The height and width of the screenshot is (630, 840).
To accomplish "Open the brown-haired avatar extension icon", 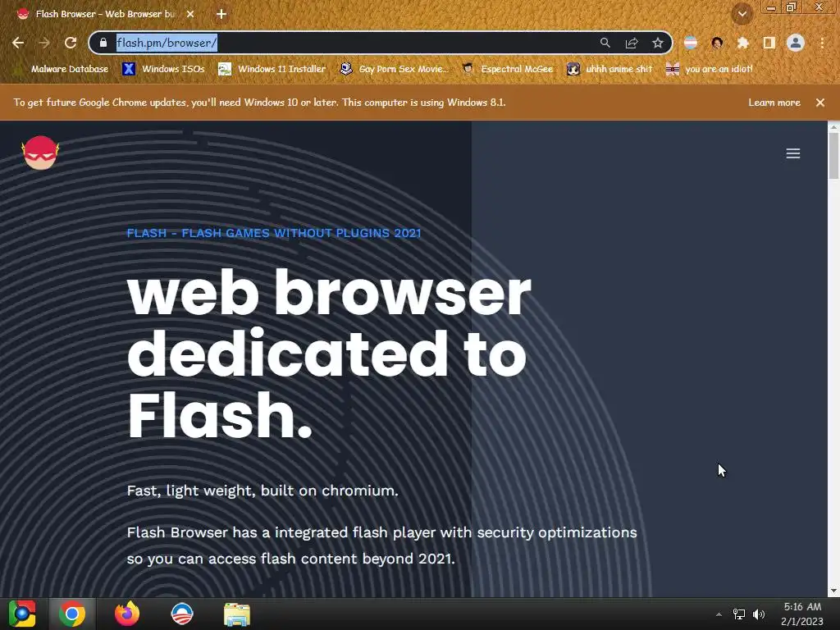I will 717,43.
